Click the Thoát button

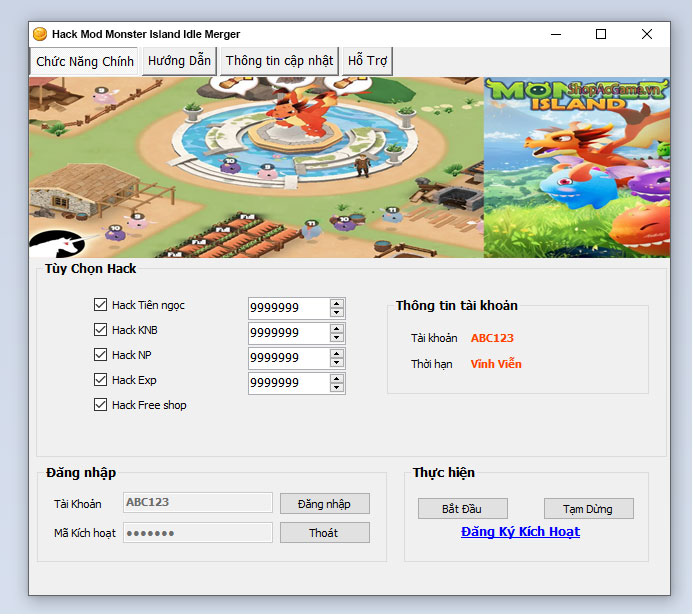click(325, 533)
